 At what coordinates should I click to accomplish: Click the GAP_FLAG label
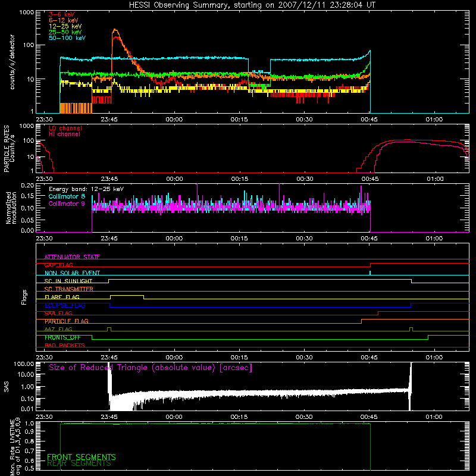tap(58, 265)
